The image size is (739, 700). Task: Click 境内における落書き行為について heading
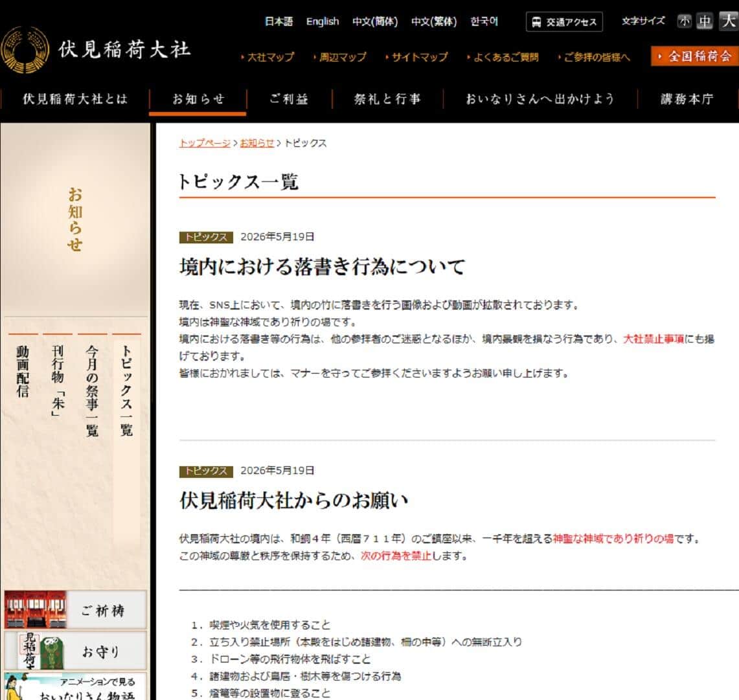(x=323, y=267)
